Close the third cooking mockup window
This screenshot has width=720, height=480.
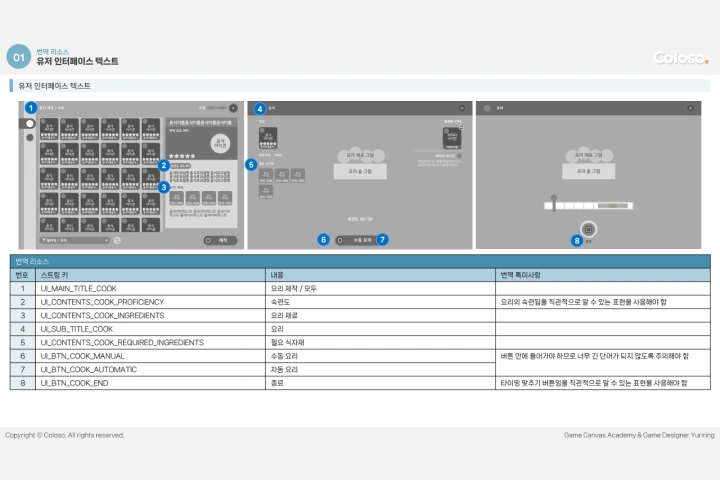click(x=690, y=108)
